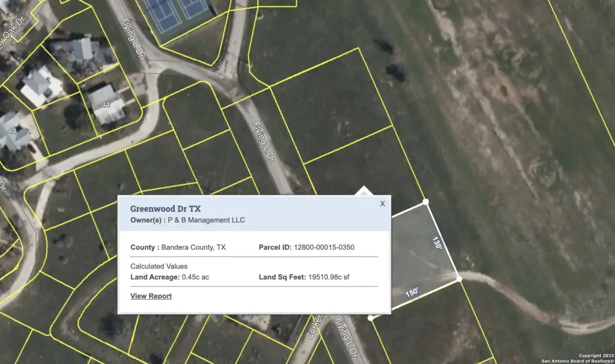Click the bottom vertex handle of highlighted parcel

371,318
